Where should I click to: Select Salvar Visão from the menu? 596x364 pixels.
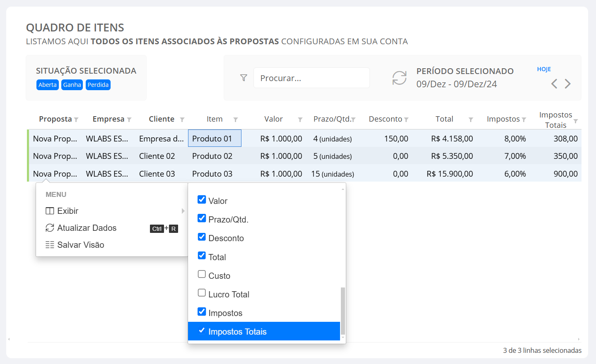coord(80,244)
